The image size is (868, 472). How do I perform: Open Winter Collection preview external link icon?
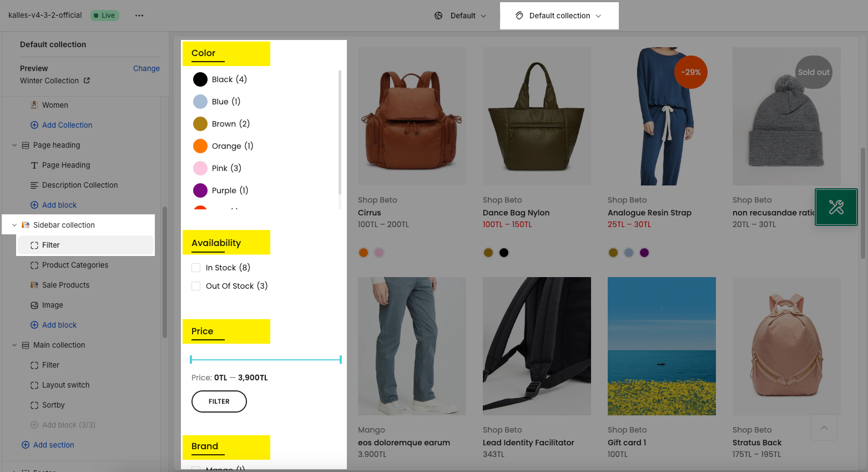[87, 81]
